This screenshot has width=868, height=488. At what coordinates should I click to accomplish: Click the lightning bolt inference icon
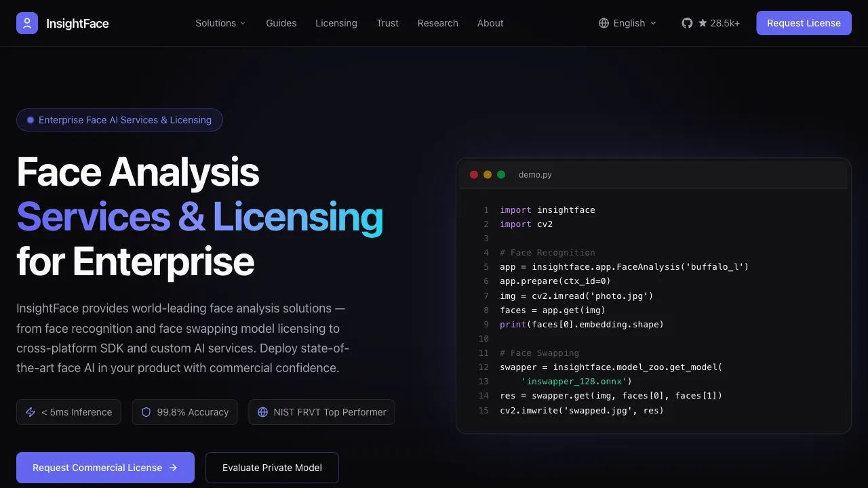[31, 412]
